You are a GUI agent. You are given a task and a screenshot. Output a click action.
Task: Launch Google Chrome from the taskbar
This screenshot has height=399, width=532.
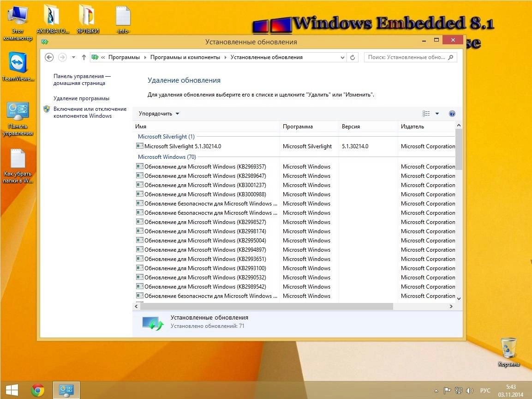[38, 390]
